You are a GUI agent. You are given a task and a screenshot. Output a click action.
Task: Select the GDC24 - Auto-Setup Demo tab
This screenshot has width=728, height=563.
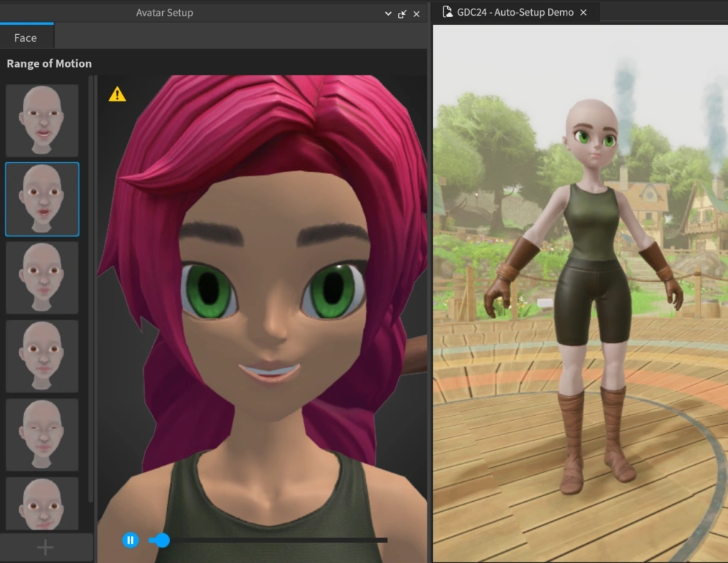point(515,13)
